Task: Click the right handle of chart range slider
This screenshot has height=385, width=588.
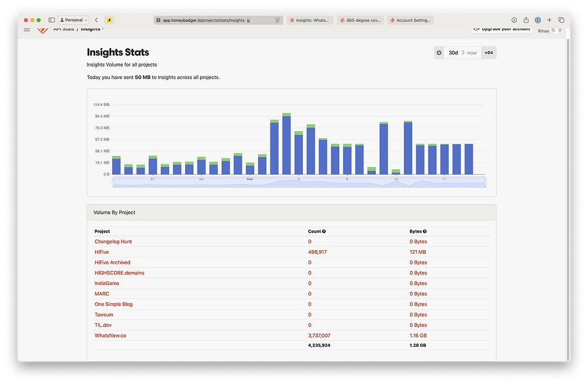Action: [486, 183]
